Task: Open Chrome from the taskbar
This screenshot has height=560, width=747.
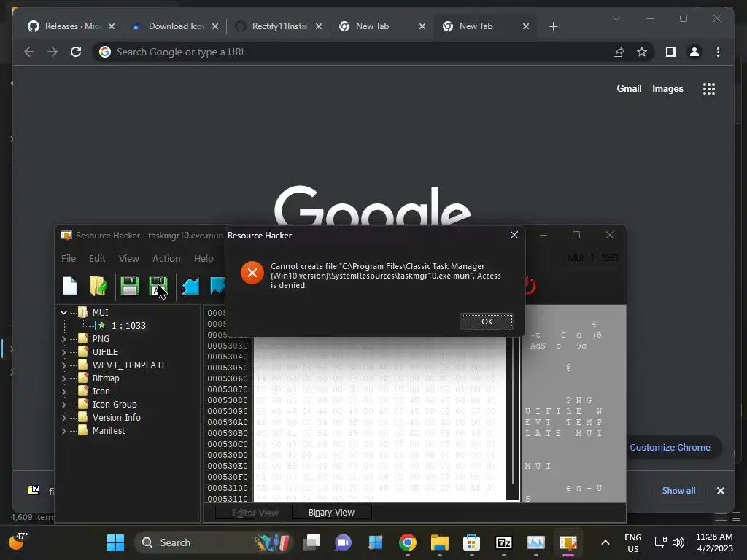Action: 407,542
